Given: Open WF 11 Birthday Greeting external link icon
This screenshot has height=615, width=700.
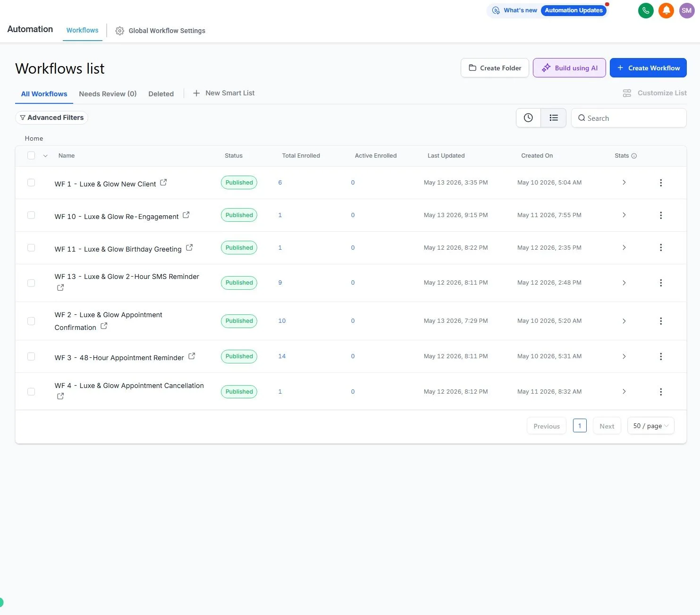Looking at the screenshot, I should tap(189, 247).
